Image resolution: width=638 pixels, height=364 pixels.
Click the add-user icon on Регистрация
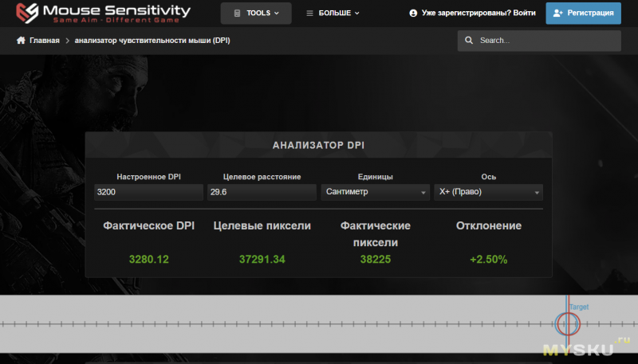[x=557, y=14]
